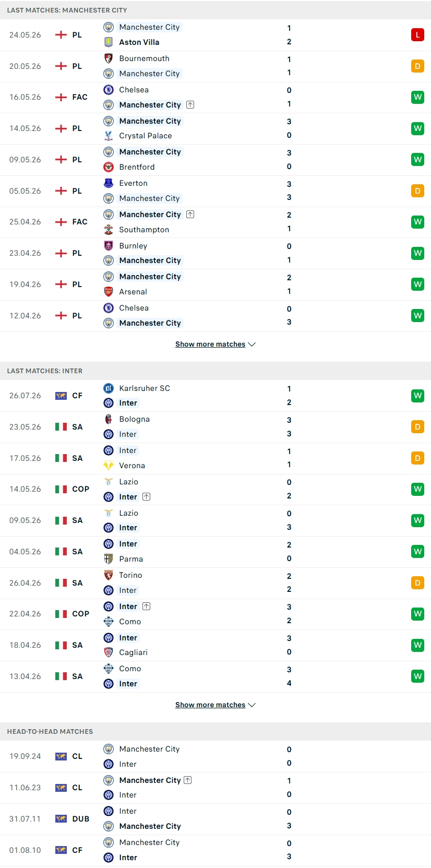Click the Bournemouth club crest icon
The height and width of the screenshot is (868, 431).
[x=109, y=58]
